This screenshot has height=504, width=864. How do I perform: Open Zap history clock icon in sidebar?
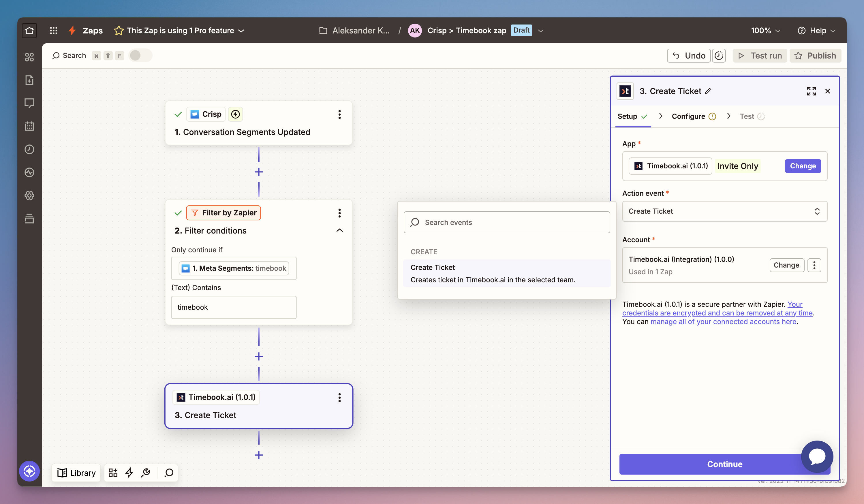coord(29,149)
